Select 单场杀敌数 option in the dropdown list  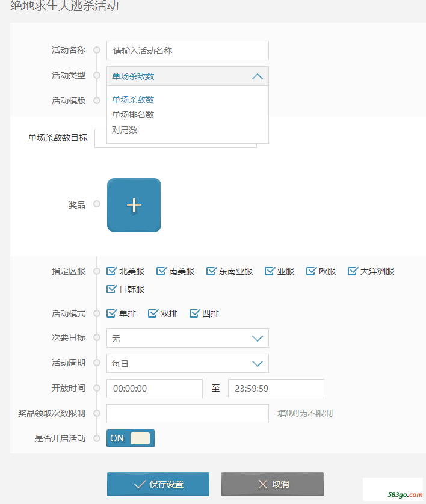133,100
